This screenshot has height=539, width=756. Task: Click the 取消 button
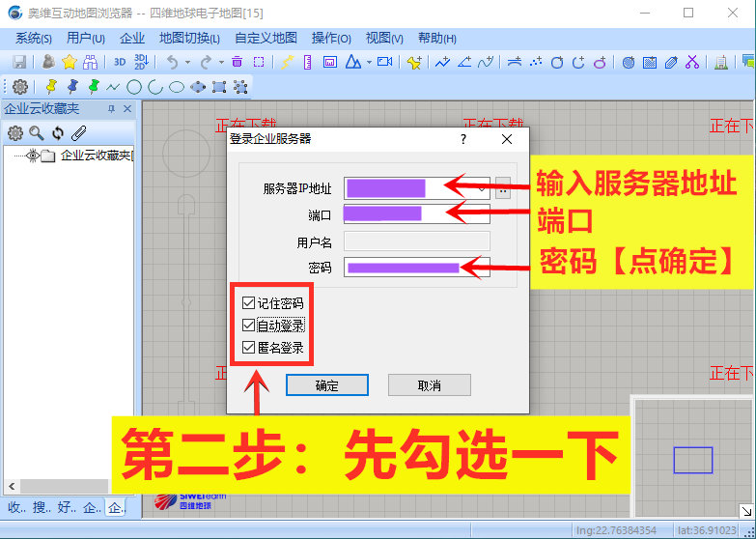click(x=429, y=385)
